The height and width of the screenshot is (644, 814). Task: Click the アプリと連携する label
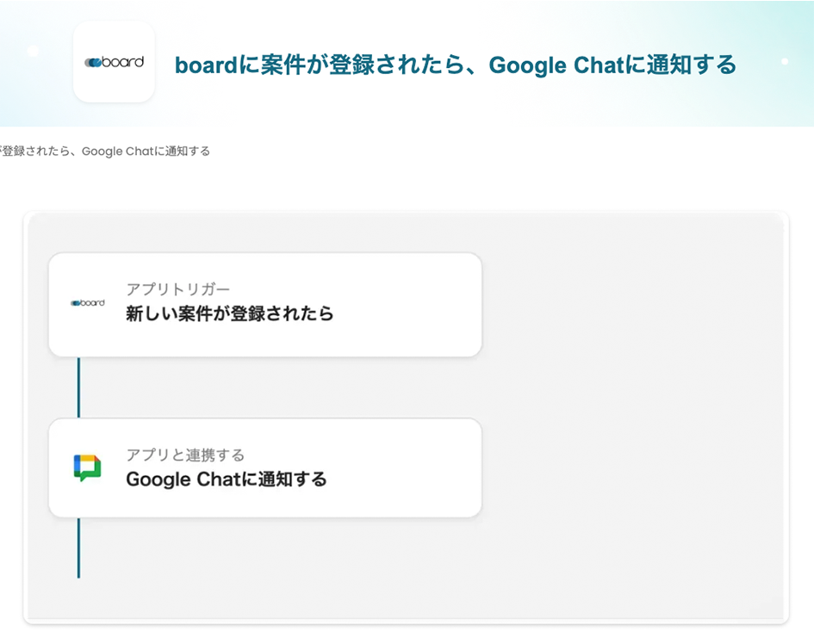[185, 455]
